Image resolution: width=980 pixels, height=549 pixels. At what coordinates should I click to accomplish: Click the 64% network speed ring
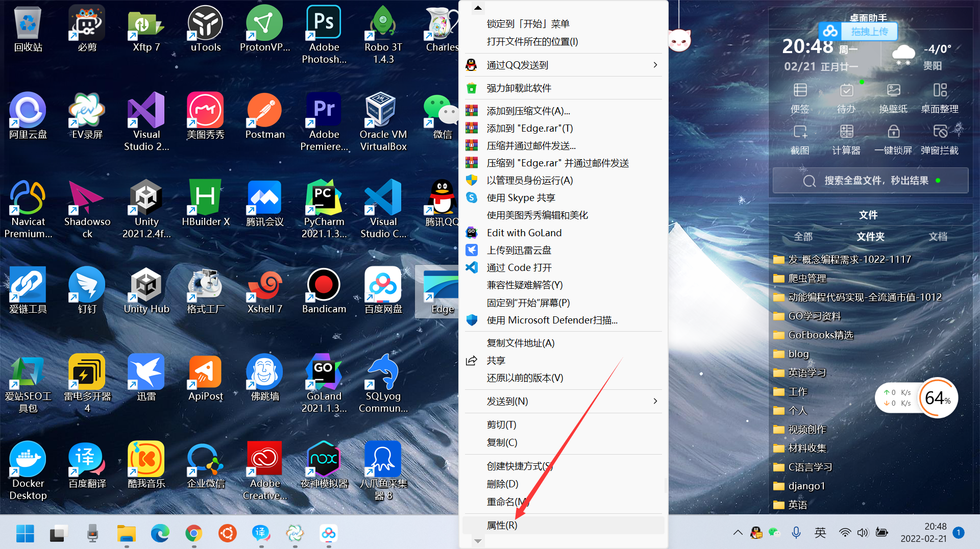[x=938, y=398]
